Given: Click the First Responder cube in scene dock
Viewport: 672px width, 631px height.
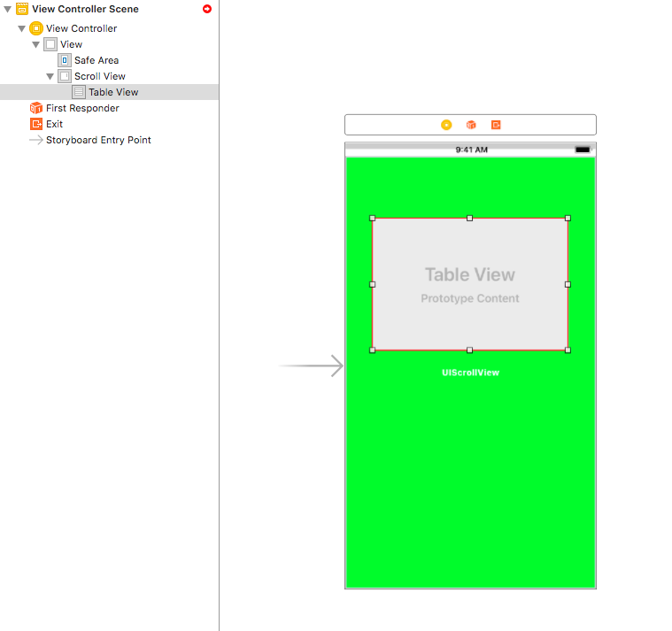Looking at the screenshot, I should [471, 125].
